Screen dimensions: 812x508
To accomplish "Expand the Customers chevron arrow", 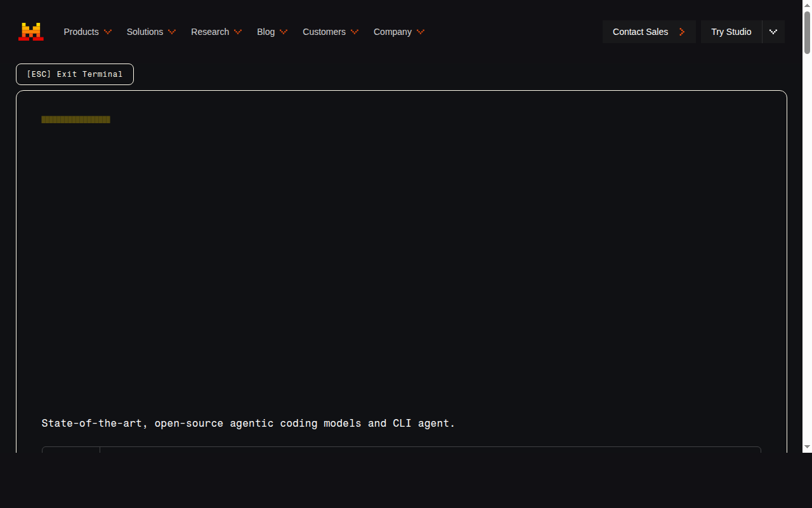I will tap(355, 32).
